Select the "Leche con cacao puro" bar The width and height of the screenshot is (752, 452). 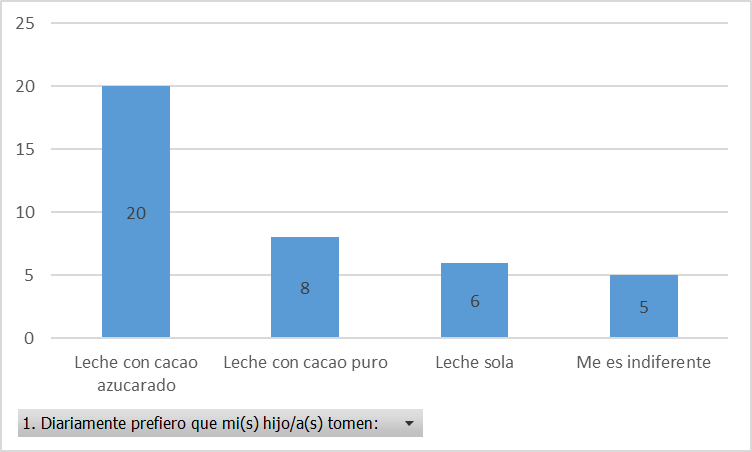305,262
